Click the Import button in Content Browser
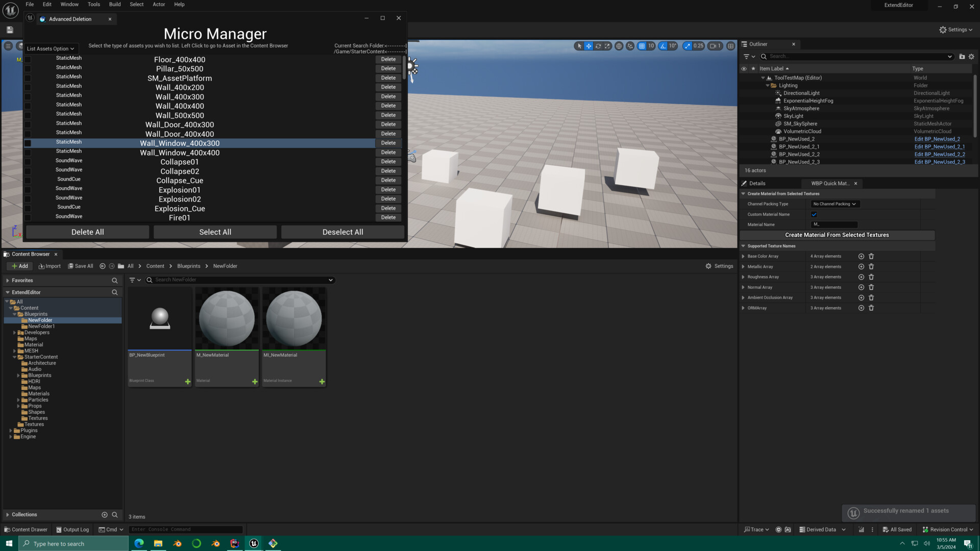The image size is (980, 551). [x=50, y=266]
